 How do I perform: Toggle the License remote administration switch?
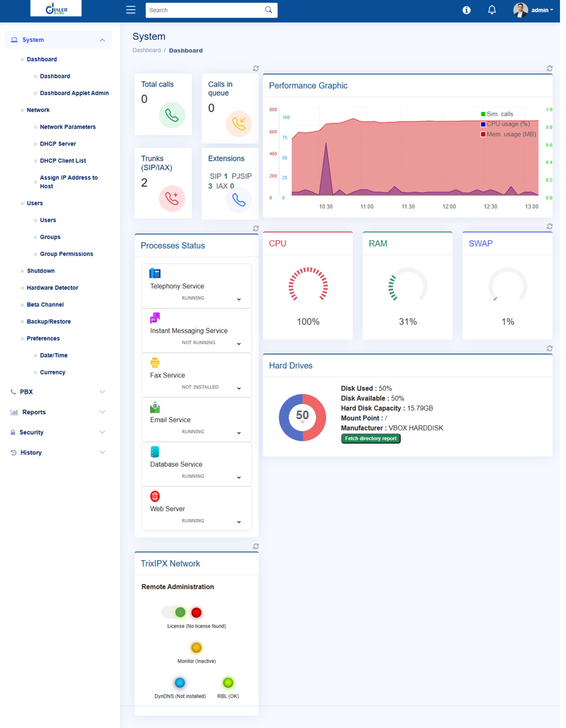tap(174, 612)
